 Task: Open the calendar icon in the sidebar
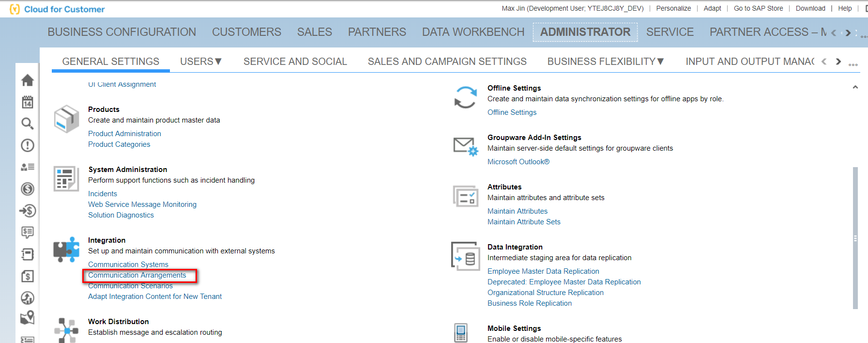click(x=28, y=102)
